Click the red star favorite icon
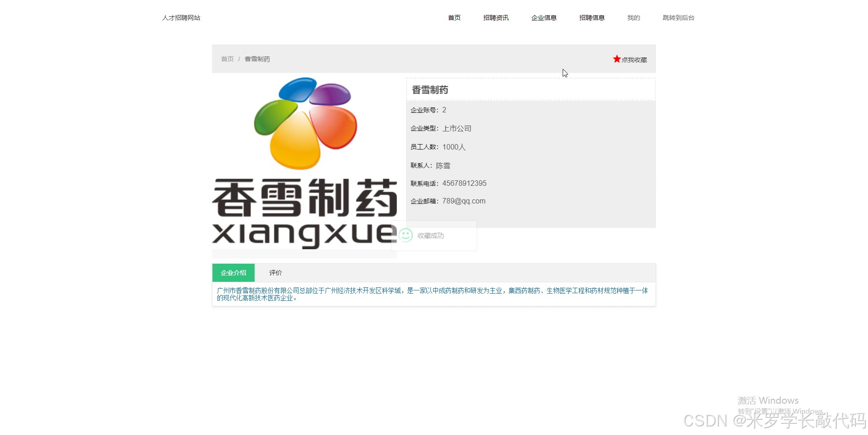The width and height of the screenshot is (868, 435). [x=616, y=58]
